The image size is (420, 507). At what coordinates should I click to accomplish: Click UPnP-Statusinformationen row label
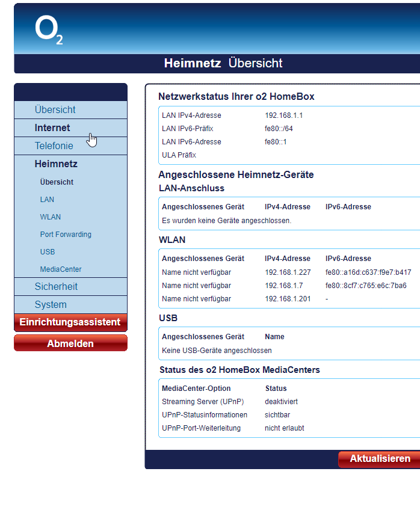coord(205,415)
